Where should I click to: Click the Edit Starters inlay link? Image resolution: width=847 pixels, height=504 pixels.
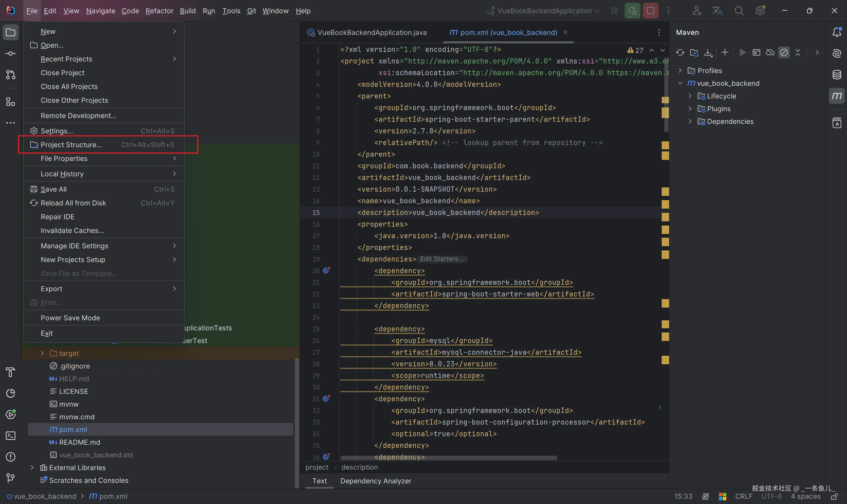click(441, 259)
